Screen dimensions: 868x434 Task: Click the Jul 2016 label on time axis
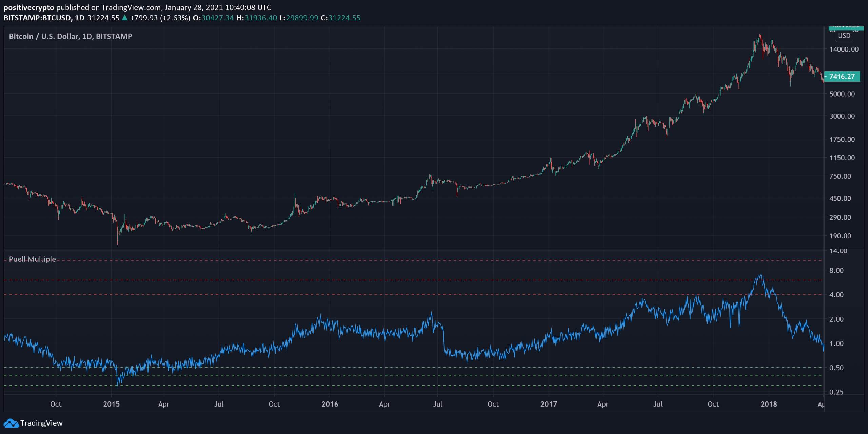(438, 404)
